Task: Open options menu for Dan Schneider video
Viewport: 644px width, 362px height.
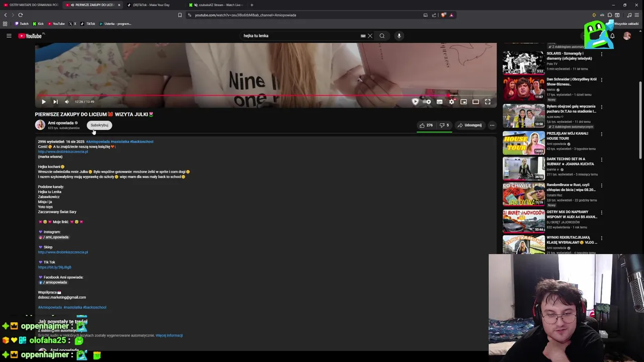Action: click(x=602, y=79)
